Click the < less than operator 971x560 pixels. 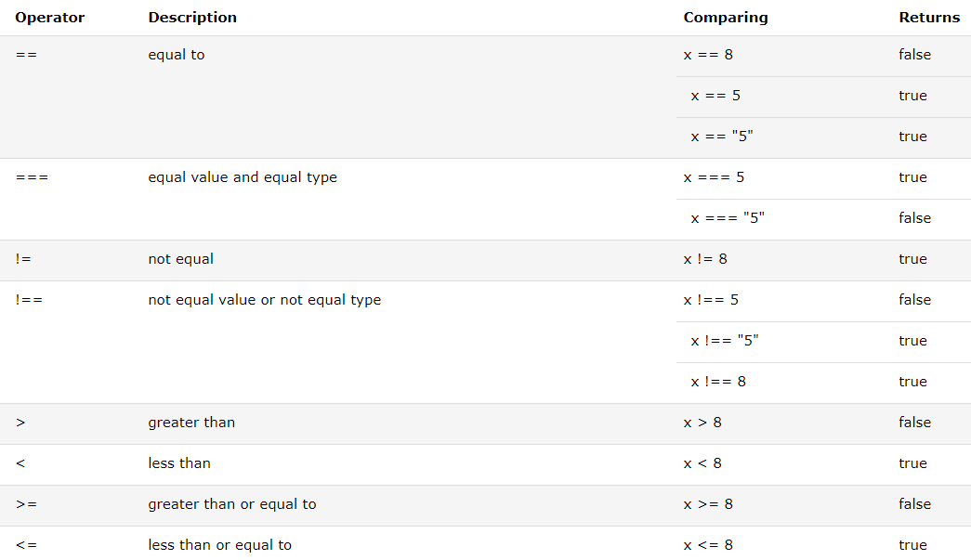pos(20,463)
